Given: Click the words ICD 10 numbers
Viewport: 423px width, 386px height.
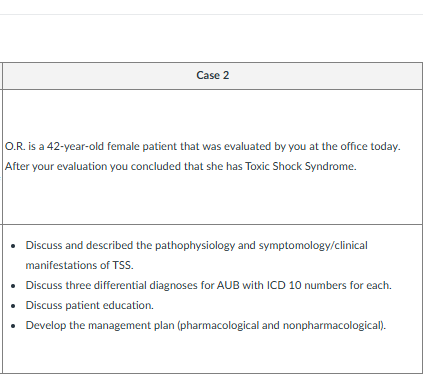Looking at the screenshot, I should coord(307,285).
